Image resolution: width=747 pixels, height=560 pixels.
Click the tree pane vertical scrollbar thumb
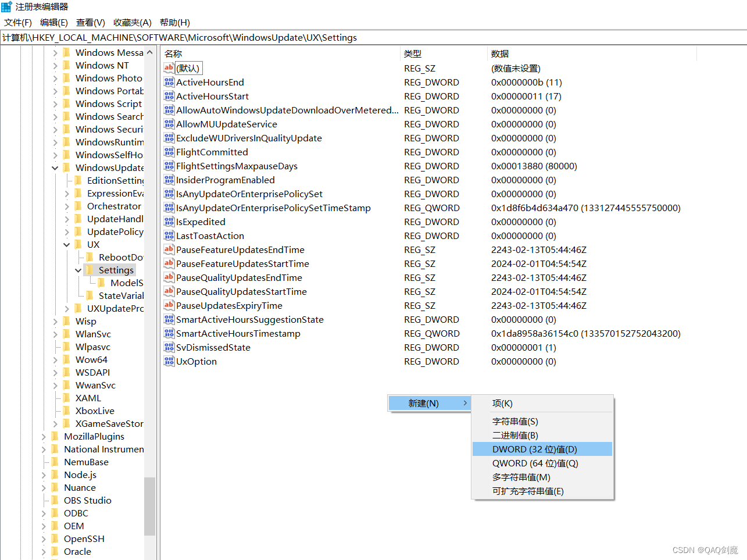click(x=149, y=506)
